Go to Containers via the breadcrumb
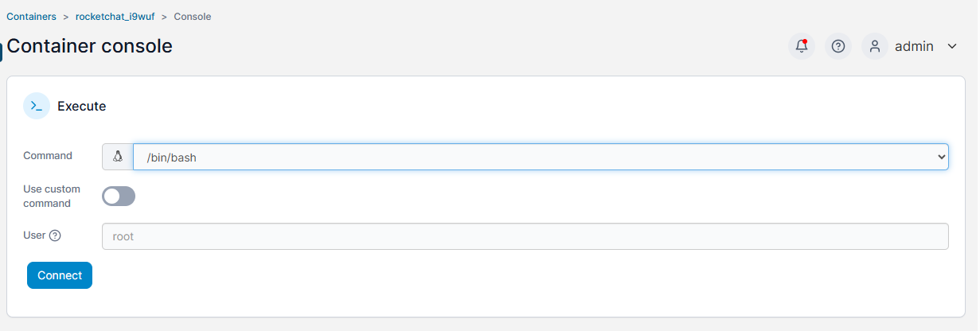The image size is (980, 331). pyautogui.click(x=31, y=16)
